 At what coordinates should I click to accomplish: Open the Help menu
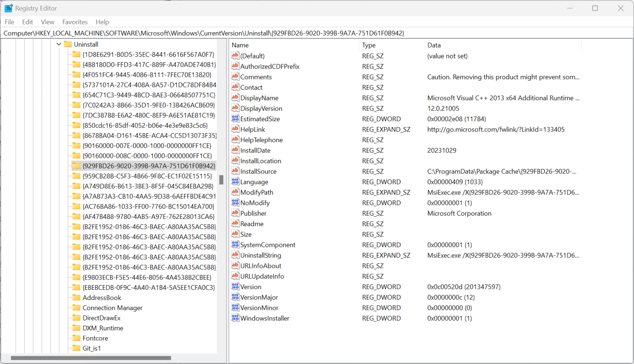click(102, 22)
